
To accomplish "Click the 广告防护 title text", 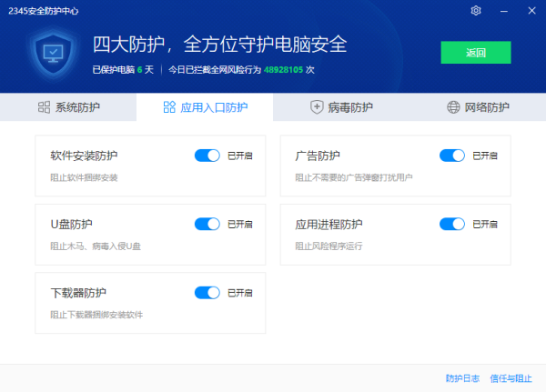I will [x=318, y=156].
